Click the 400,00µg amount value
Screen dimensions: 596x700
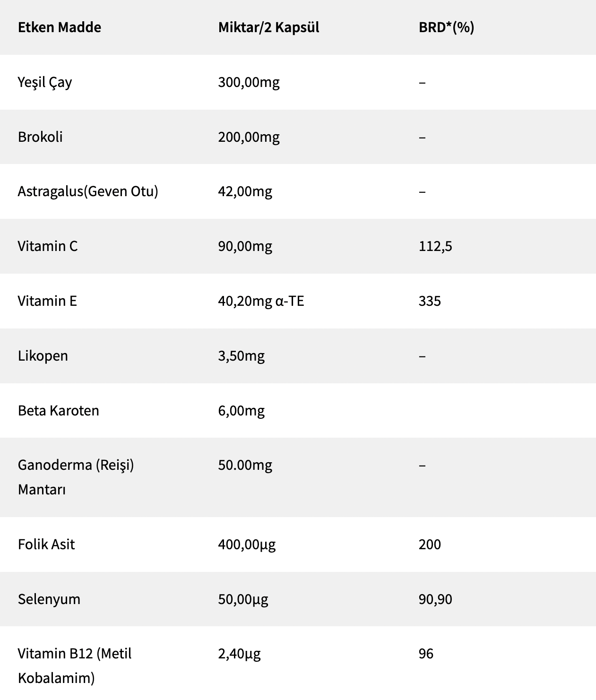(247, 544)
